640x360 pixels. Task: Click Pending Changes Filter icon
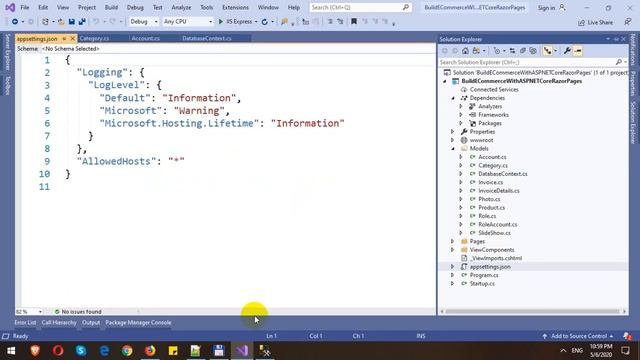click(497, 51)
